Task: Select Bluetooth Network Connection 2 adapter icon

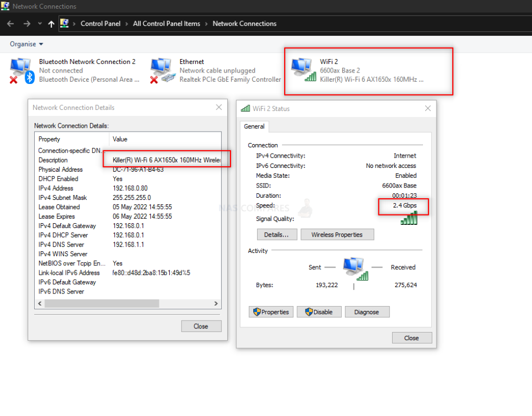Action: point(22,70)
